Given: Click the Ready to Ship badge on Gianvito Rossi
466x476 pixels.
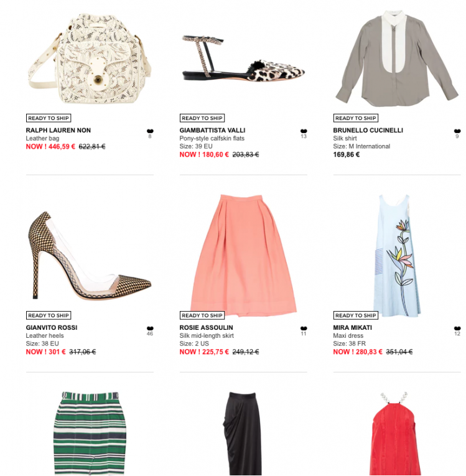Looking at the screenshot, I should pyautogui.click(x=49, y=315).
